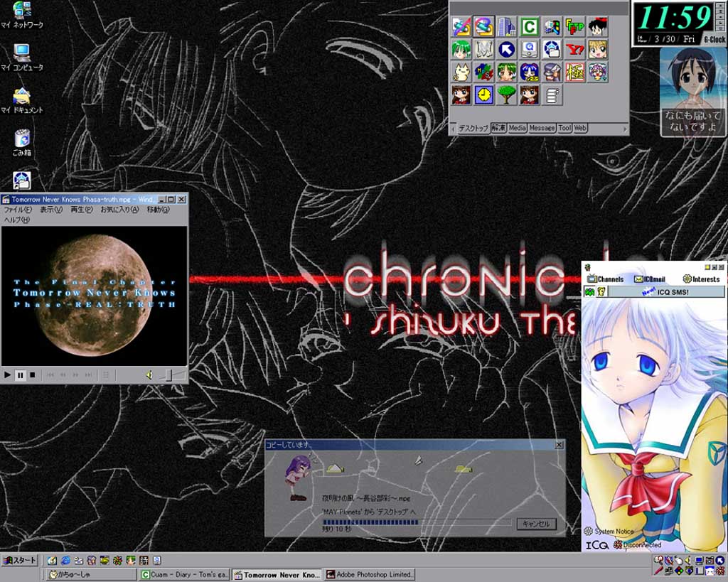
Task: Switch to the Media launcher tab
Action: (518, 128)
